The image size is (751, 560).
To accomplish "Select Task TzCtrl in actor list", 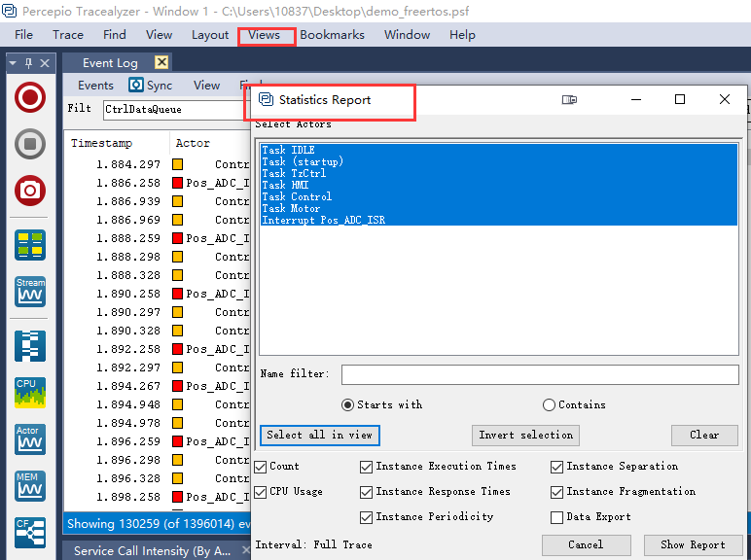I will pos(499,173).
